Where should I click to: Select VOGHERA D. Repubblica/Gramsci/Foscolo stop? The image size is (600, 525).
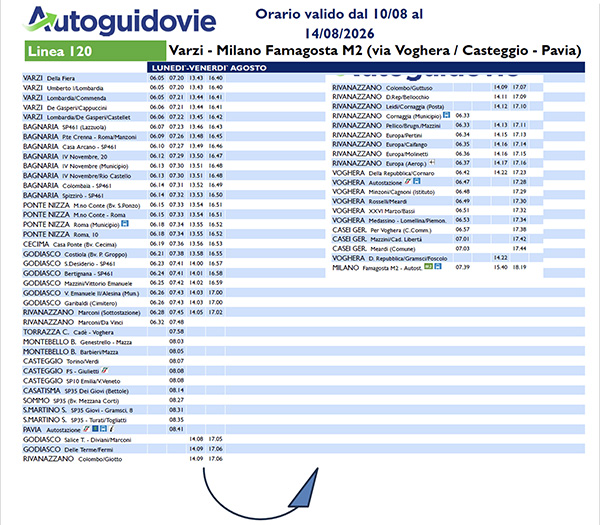point(390,258)
